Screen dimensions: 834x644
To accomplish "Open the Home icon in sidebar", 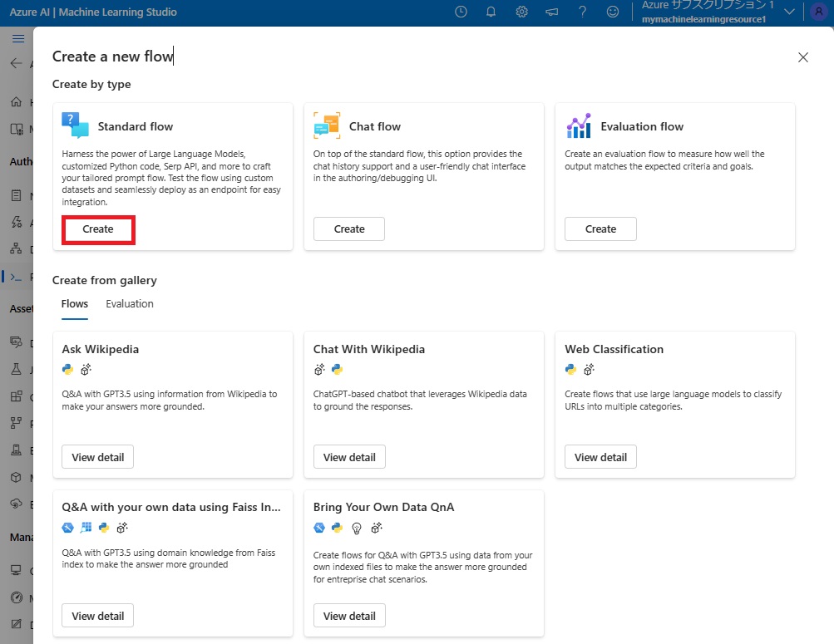I will click(17, 101).
